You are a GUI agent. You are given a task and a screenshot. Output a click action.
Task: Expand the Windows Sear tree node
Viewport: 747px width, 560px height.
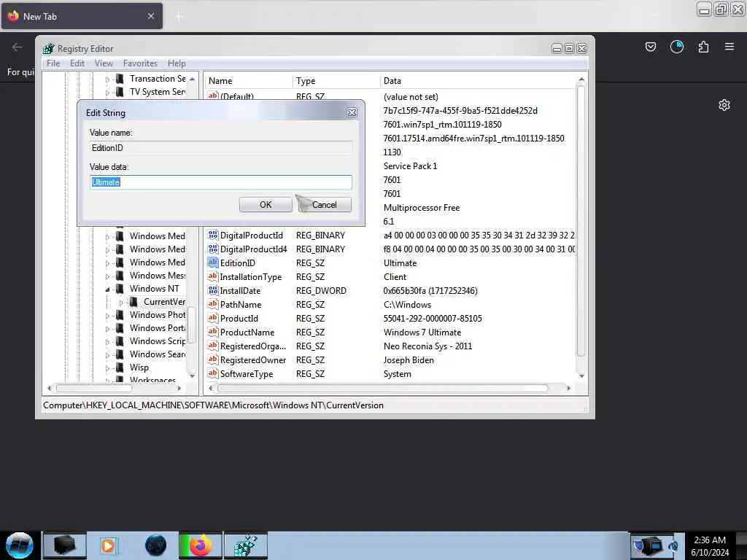click(107, 355)
